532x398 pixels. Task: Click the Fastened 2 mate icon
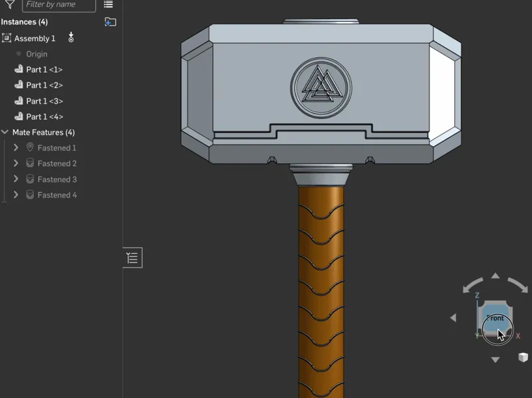[x=30, y=163]
